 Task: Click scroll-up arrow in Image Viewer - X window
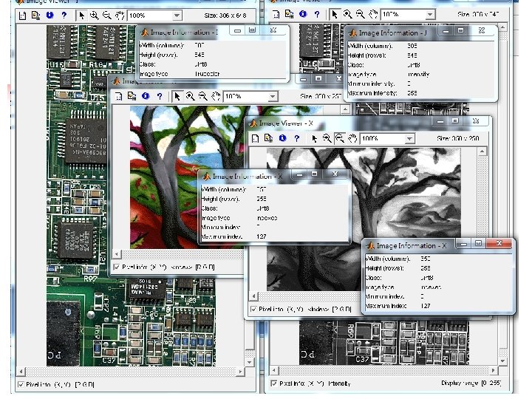point(482,151)
